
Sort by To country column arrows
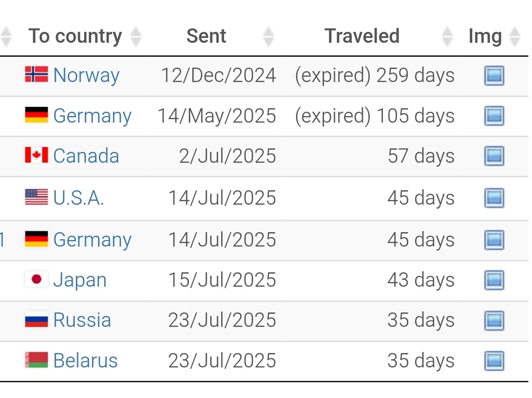136,37
